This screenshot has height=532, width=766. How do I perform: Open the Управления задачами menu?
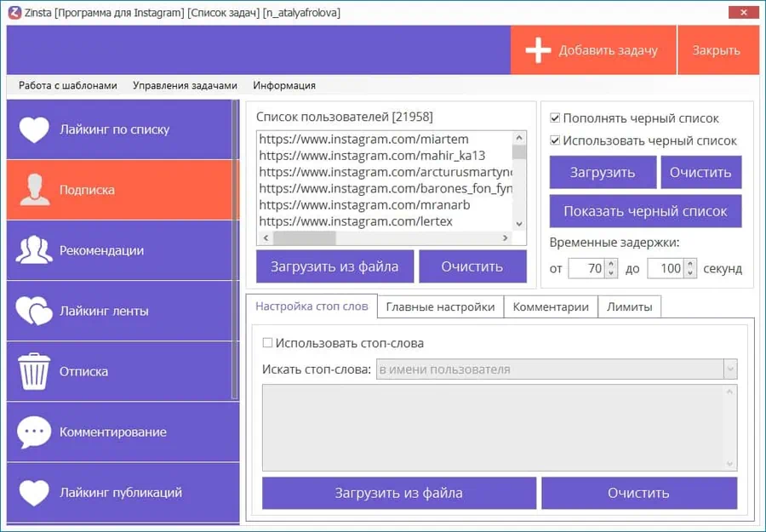(x=185, y=85)
